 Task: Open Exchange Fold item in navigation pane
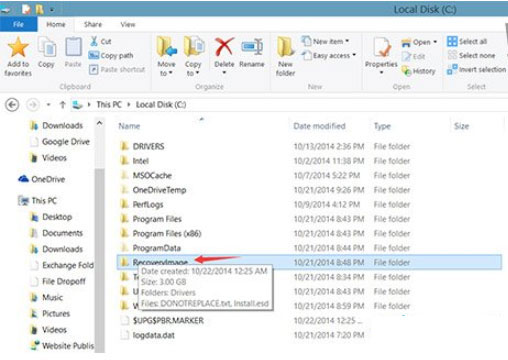coord(68,265)
